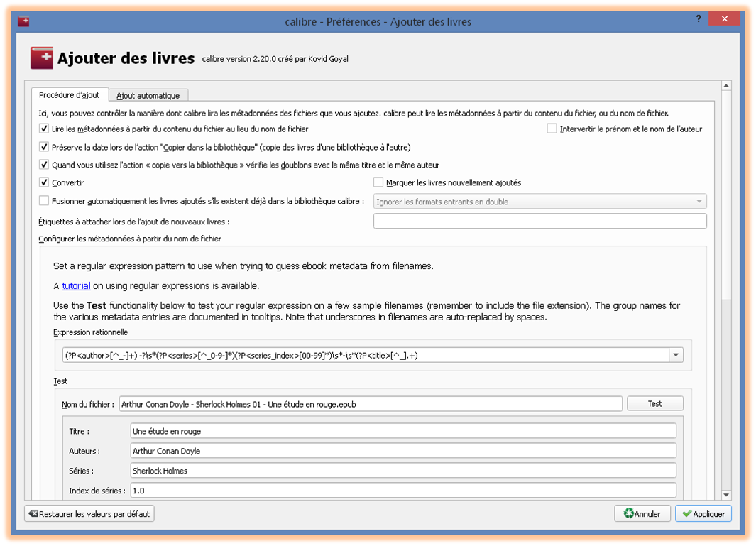Expand the Expression rationnelle history dropdown arrow
This screenshot has width=756, height=546.
(x=676, y=356)
